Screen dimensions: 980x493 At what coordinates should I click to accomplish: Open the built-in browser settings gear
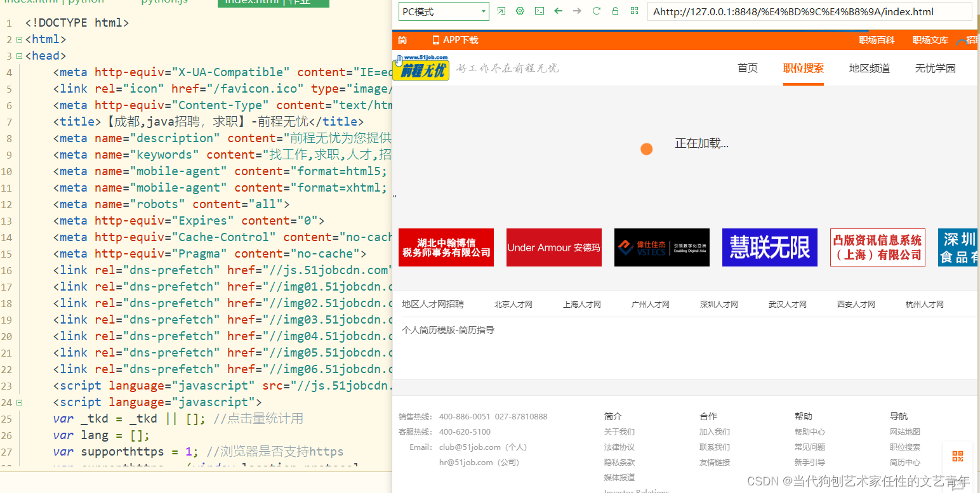[x=520, y=11]
